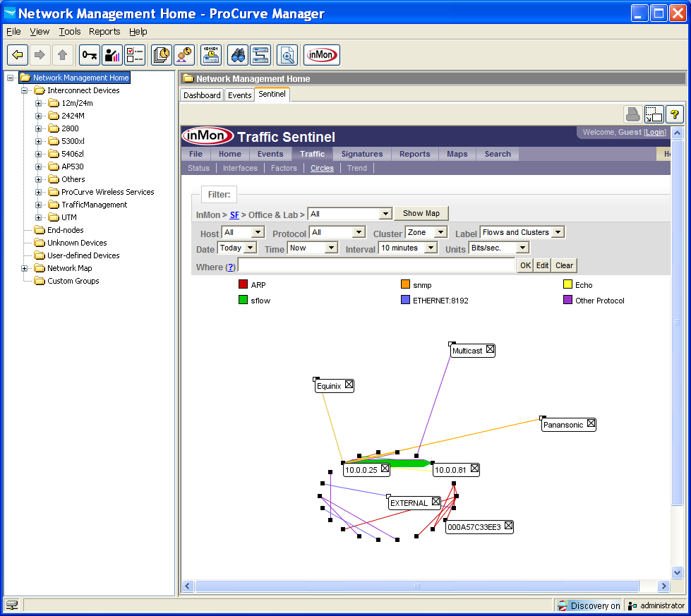Click the dashed-box detach window icon
691x616 pixels.
(x=654, y=114)
